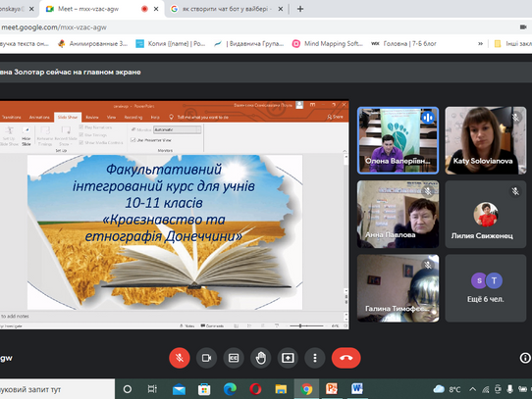Select Галина Тимофее's video tile
Image resolution: width=532 pixels, height=399 pixels.
(398, 288)
